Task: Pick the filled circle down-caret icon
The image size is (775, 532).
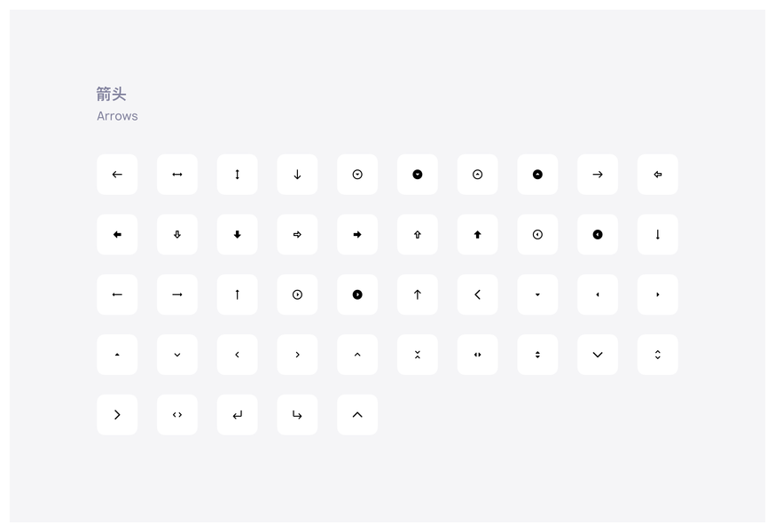Action: tap(418, 175)
